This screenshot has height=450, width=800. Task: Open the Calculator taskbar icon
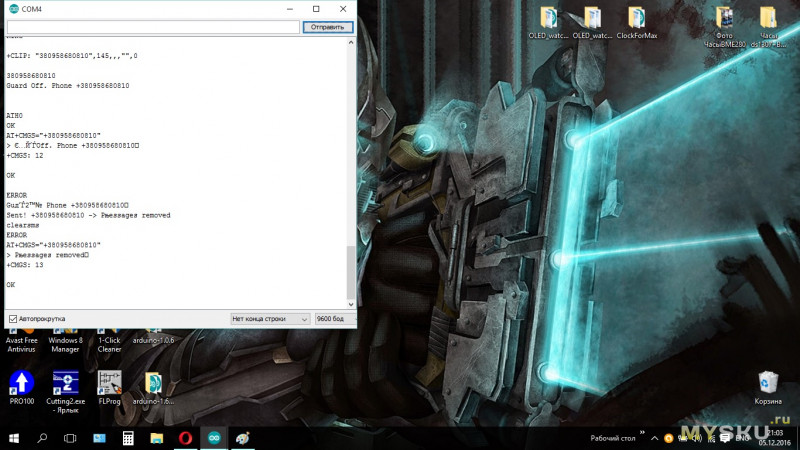(x=128, y=438)
